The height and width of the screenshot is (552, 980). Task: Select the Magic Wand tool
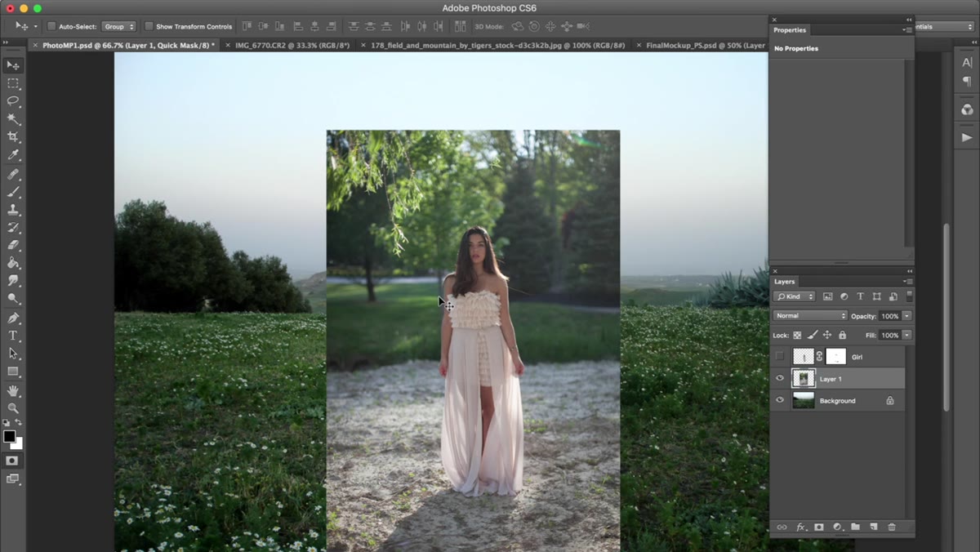(x=13, y=119)
